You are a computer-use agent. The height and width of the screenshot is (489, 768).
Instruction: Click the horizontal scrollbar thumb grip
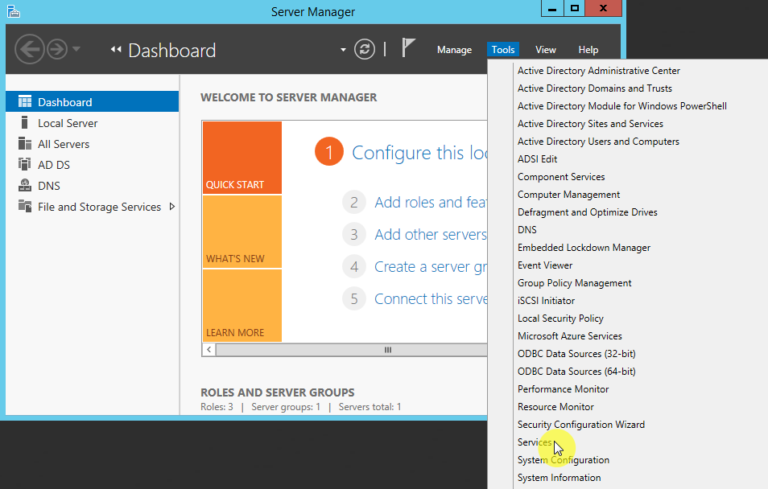pos(387,349)
